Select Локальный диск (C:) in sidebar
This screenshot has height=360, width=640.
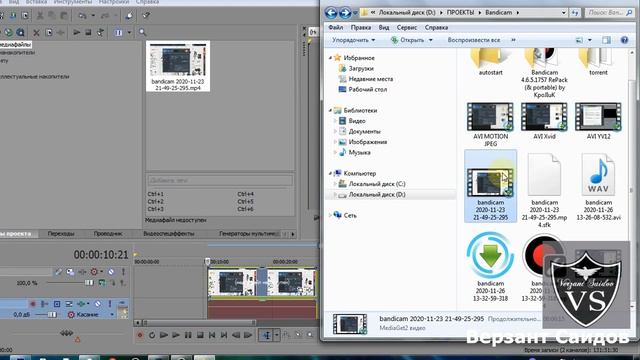click(x=377, y=184)
